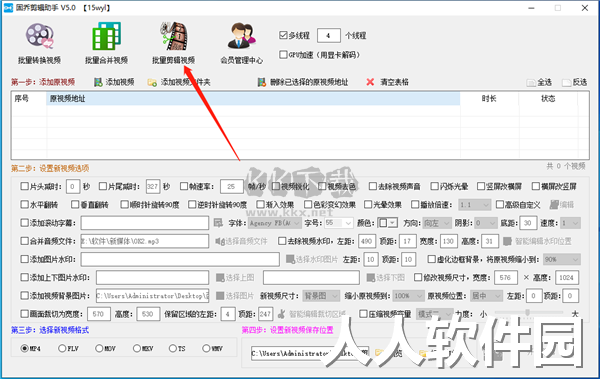Open the 字号 55 dropdown

coord(339,223)
